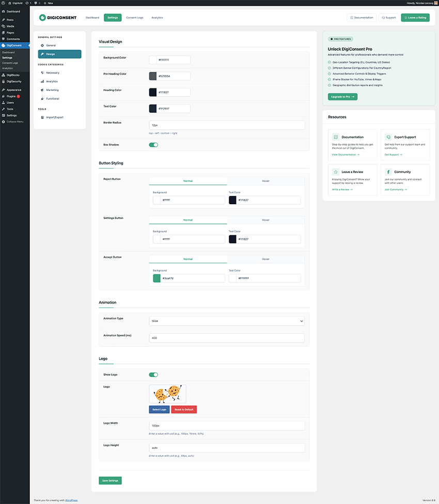Click the General settings gear icon
The image size is (439, 504).
pyautogui.click(x=42, y=45)
